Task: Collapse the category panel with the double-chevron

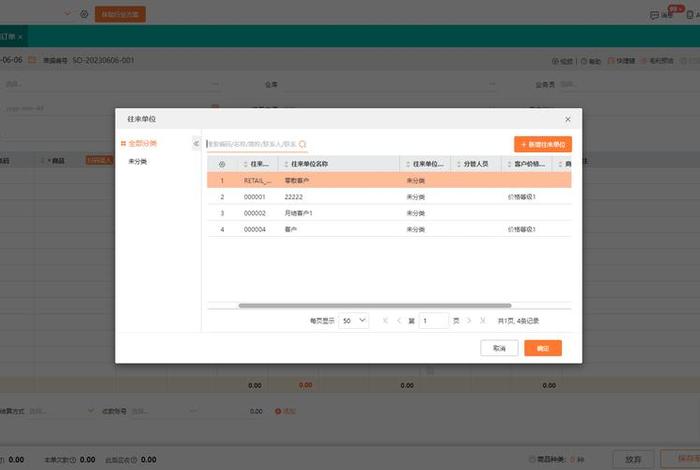Action: [196, 143]
